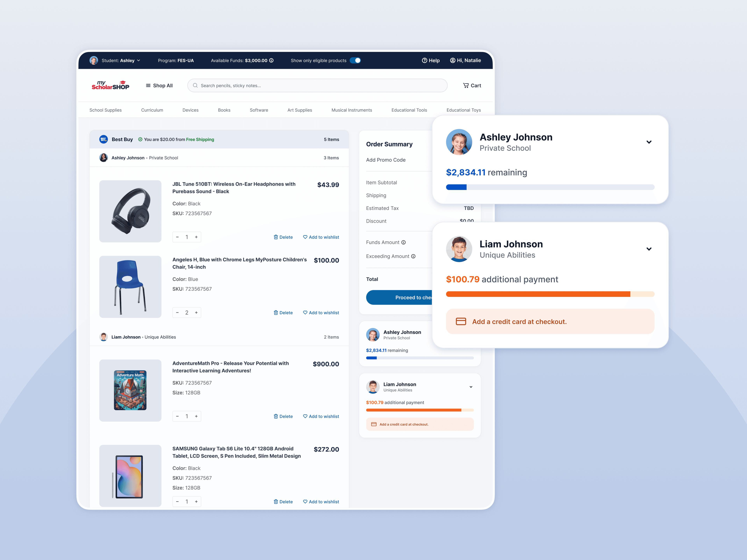Toggle Show only eligible products switch
This screenshot has width=747, height=560.
(355, 60)
